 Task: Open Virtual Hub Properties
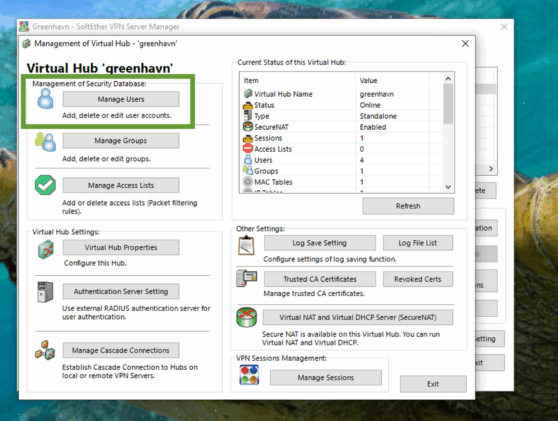pyautogui.click(x=121, y=247)
